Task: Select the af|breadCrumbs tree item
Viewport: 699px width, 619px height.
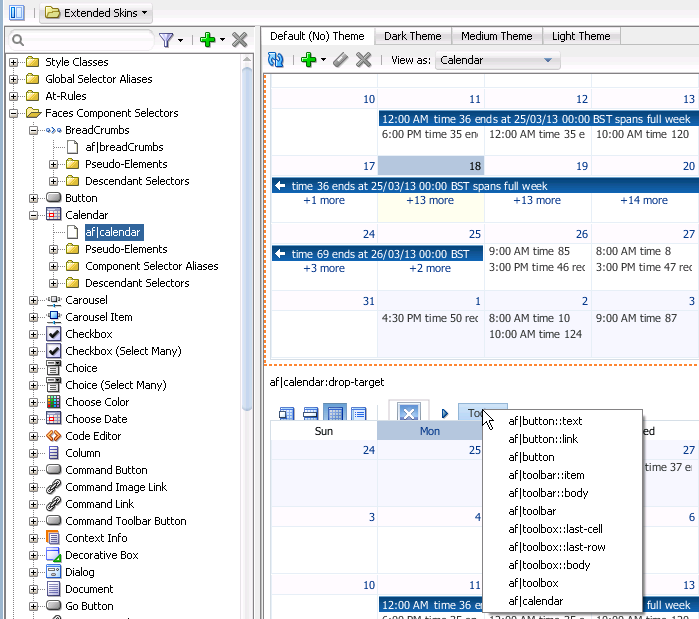Action: pos(124,147)
